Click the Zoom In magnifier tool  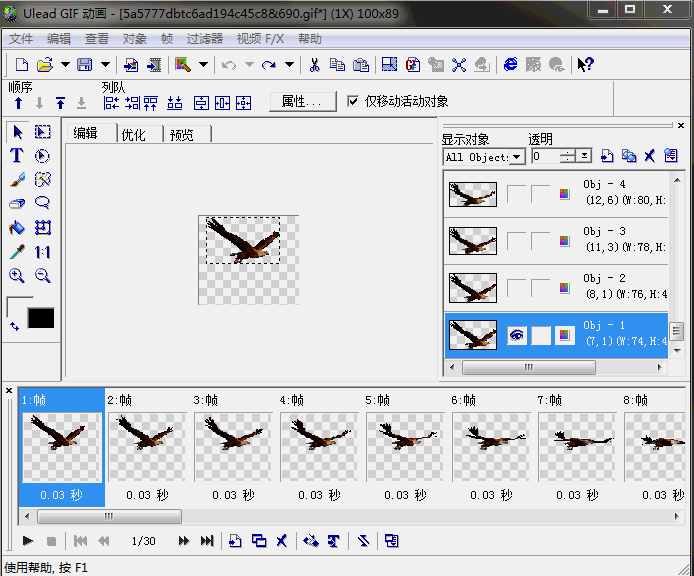[x=17, y=275]
